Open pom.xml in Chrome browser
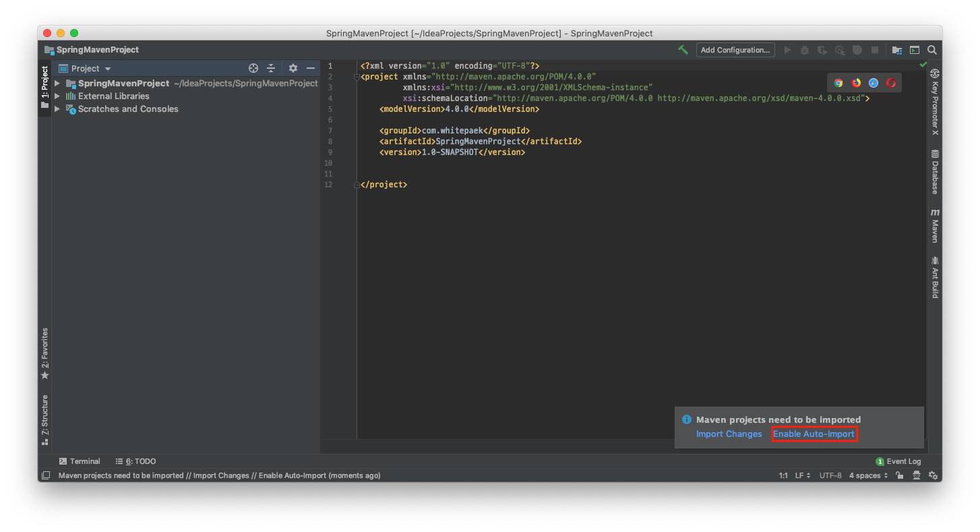 click(x=838, y=83)
